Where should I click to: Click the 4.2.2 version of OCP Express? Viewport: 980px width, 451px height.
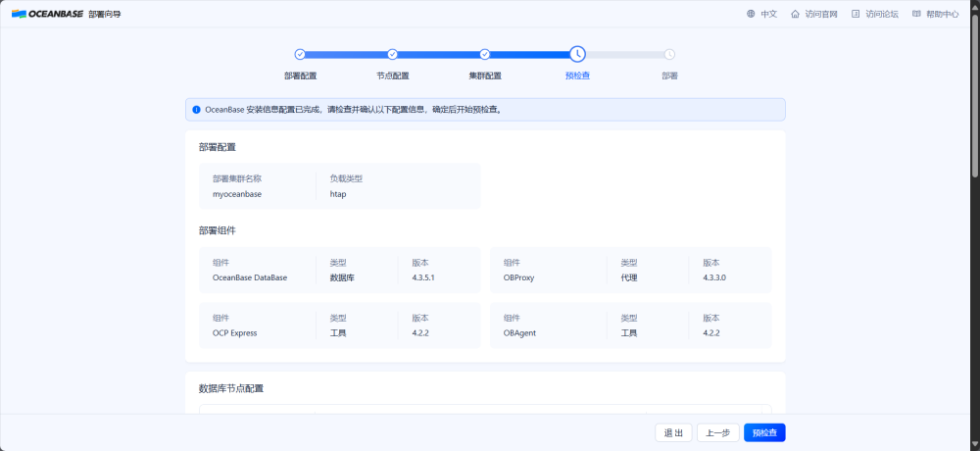tap(420, 332)
